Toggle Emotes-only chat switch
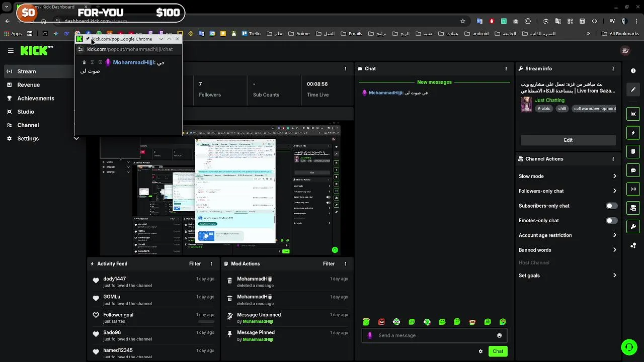 tap(611, 220)
